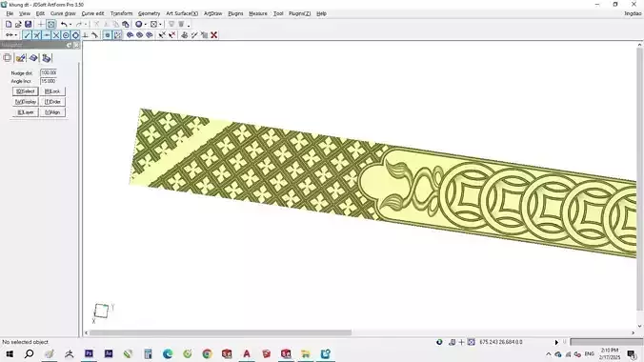Open the Curve draw menu
Image resolution: width=644 pixels, height=362 pixels.
pyautogui.click(x=63, y=13)
